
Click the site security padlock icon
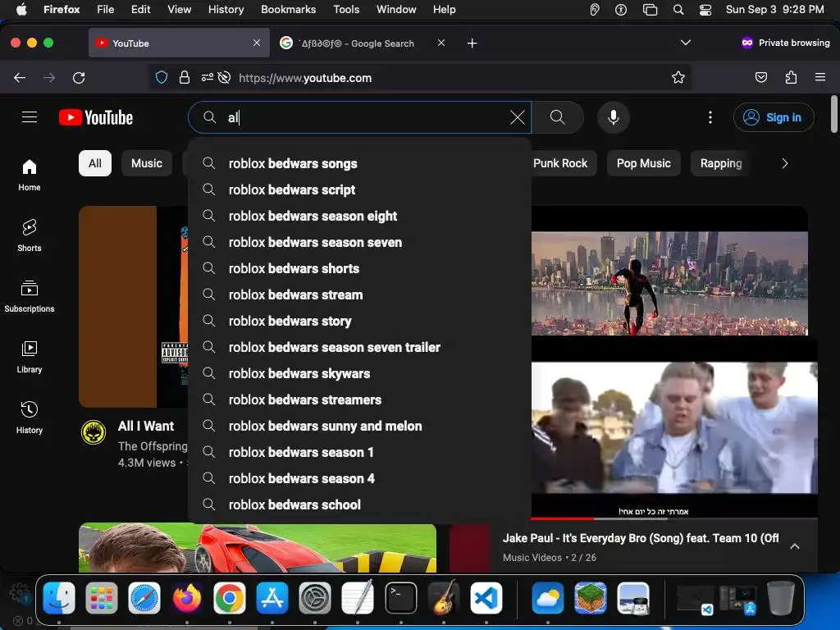(185, 78)
